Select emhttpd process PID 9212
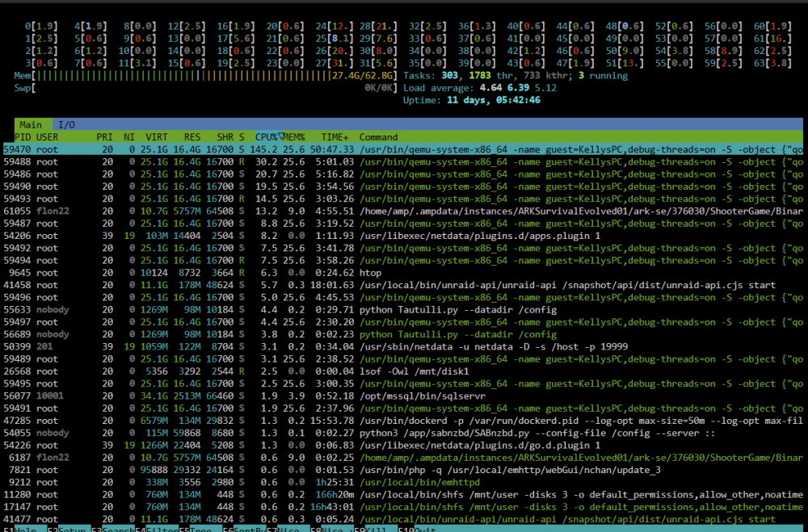 403,482
